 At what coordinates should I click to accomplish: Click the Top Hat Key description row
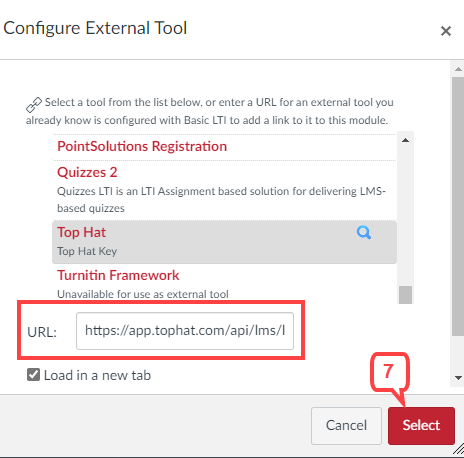pos(87,251)
